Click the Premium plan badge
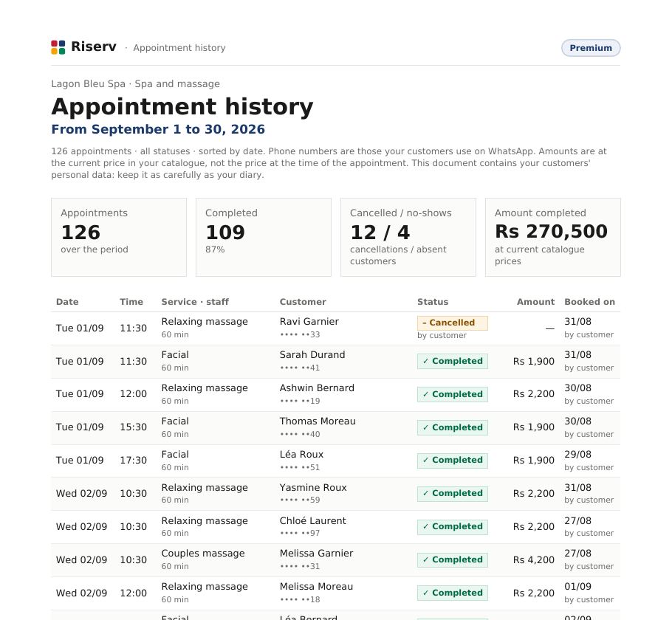 (x=591, y=48)
